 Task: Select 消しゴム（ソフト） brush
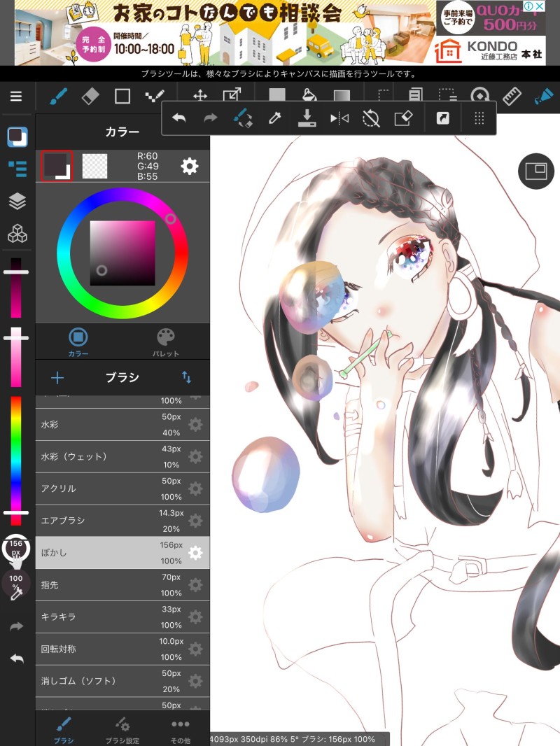(122, 681)
